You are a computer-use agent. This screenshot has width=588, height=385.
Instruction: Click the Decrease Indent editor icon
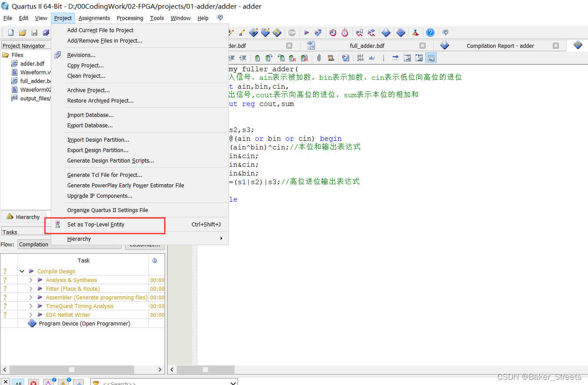pos(242,58)
